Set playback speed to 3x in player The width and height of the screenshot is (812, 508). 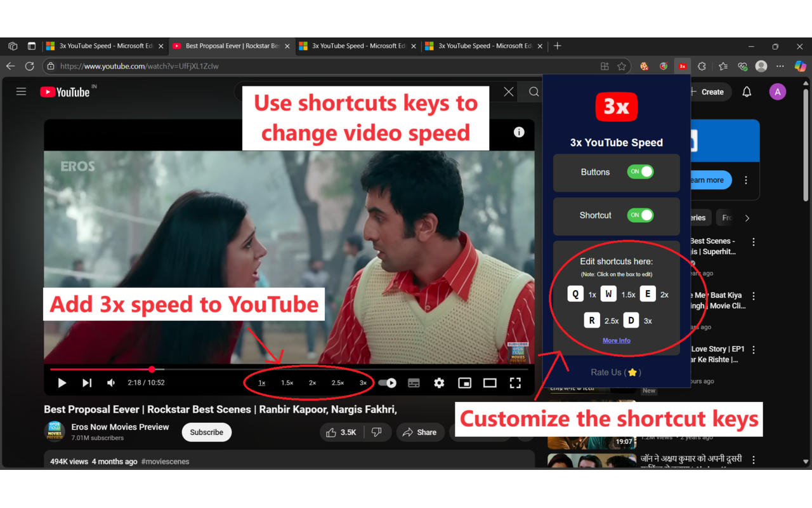(363, 383)
